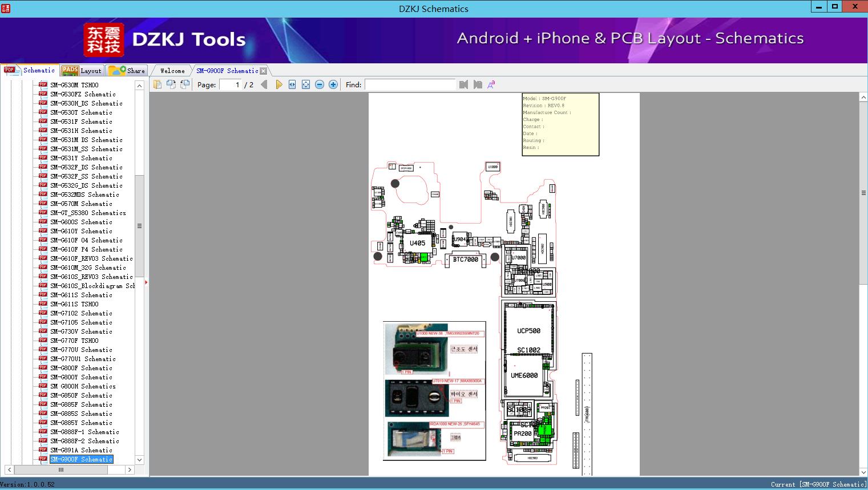The height and width of the screenshot is (490, 868).
Task: Click the Find search text box
Action: coord(410,84)
